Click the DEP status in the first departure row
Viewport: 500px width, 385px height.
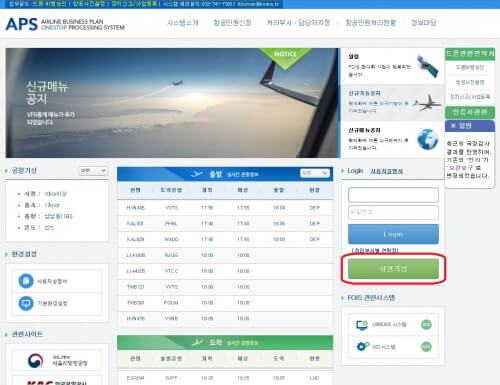[x=314, y=208]
